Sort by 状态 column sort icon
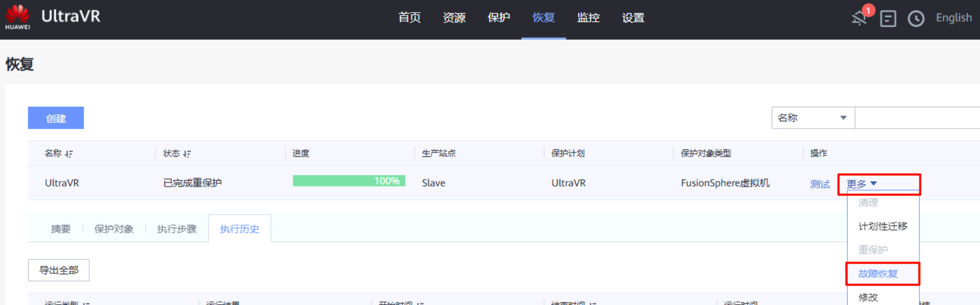The height and width of the screenshot is (305, 980). (x=187, y=154)
